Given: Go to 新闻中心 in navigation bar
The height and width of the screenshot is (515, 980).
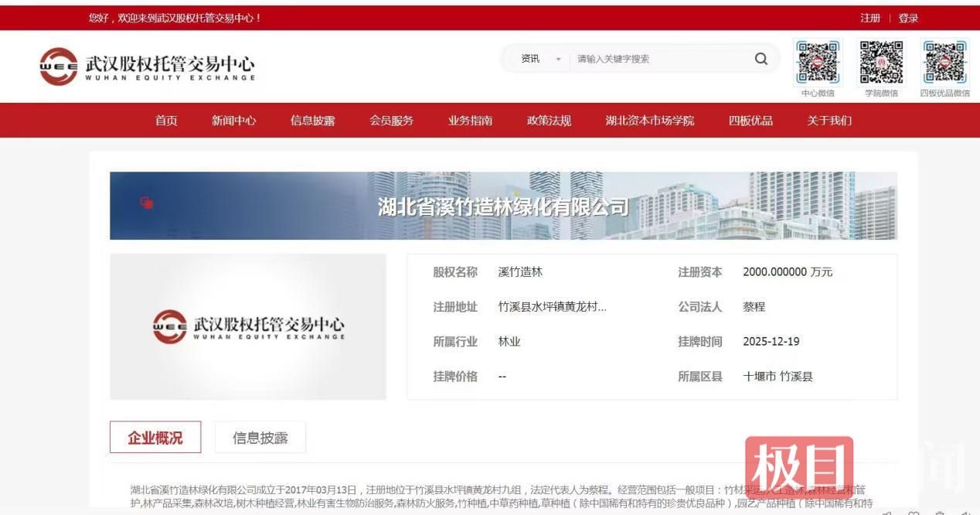Looking at the screenshot, I should coord(234,121).
